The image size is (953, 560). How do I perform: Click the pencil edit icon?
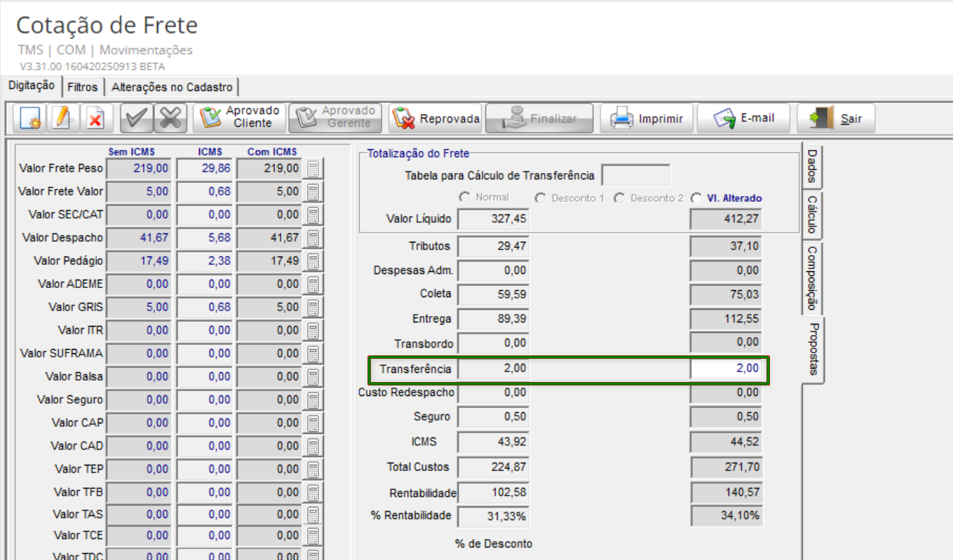click(62, 118)
